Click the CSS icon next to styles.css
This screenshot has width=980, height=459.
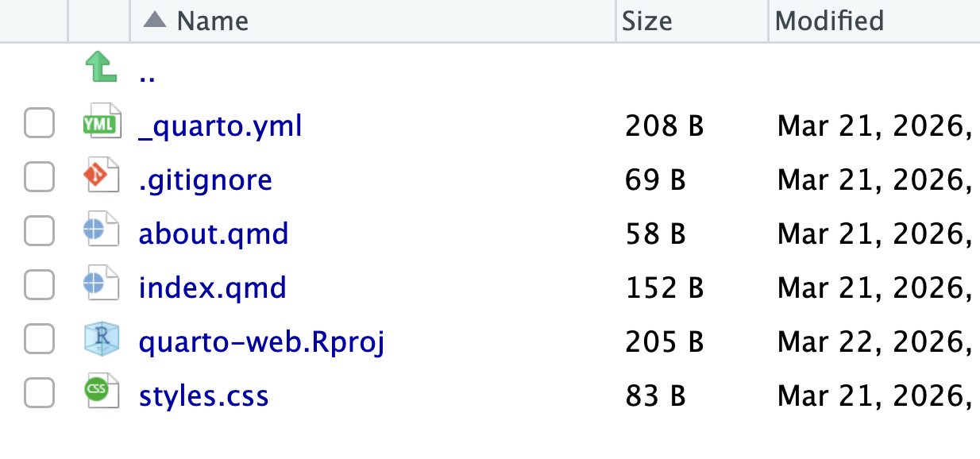point(100,394)
